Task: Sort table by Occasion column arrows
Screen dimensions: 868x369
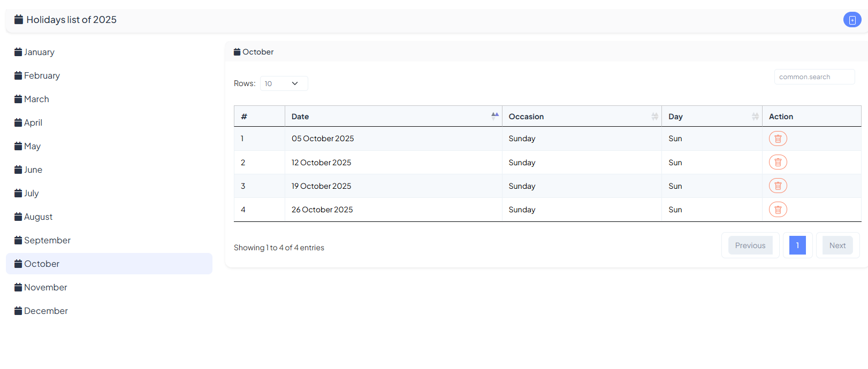Action: tap(654, 117)
